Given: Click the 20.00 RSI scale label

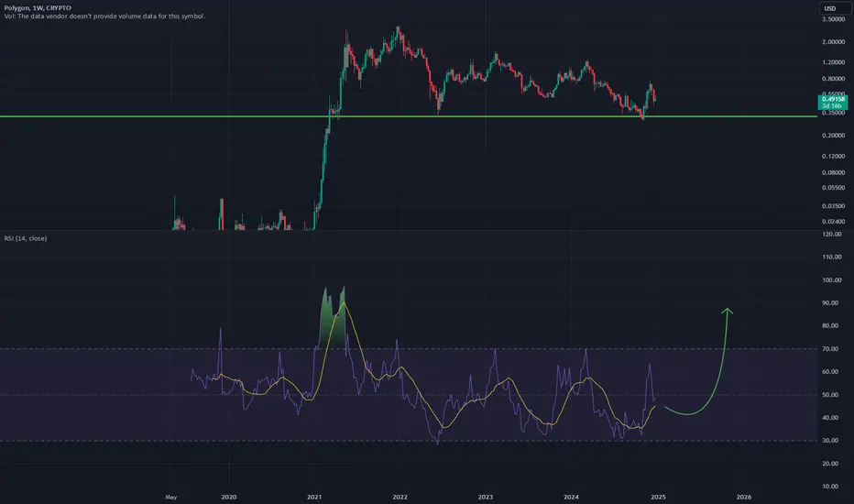Looking at the screenshot, I should click(x=830, y=464).
